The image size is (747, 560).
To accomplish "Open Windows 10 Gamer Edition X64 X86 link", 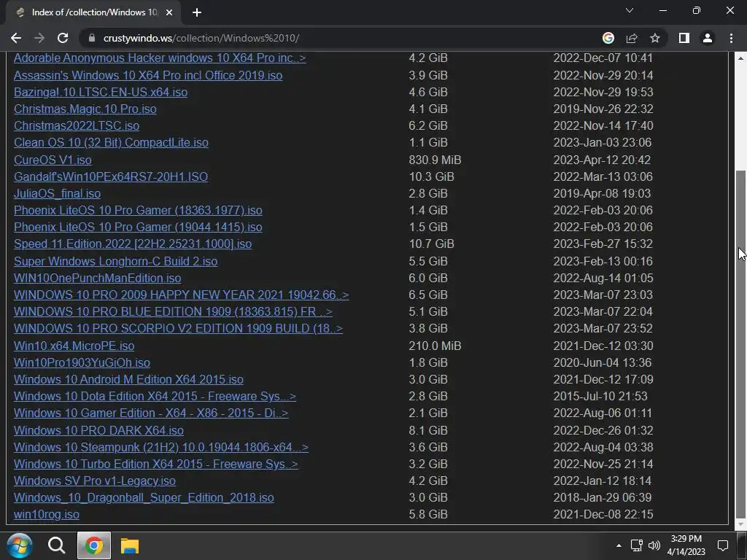I will point(151,413).
